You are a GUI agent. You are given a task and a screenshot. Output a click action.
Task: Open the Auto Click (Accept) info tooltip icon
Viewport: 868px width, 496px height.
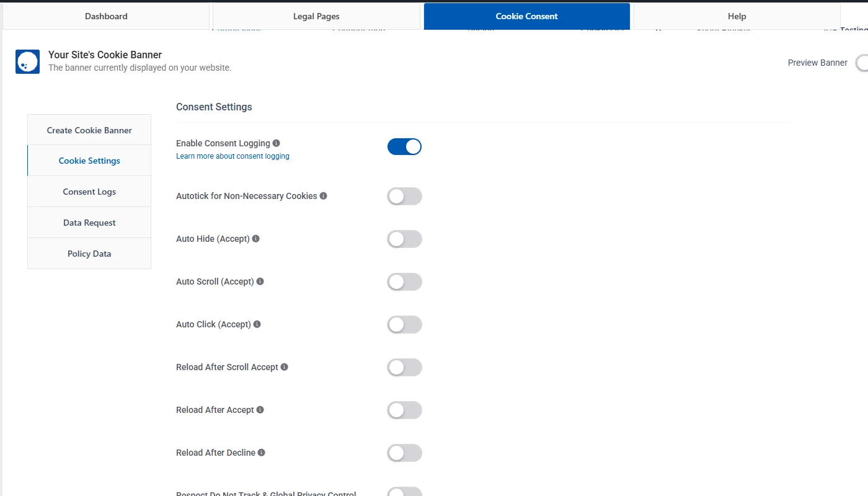[256, 324]
